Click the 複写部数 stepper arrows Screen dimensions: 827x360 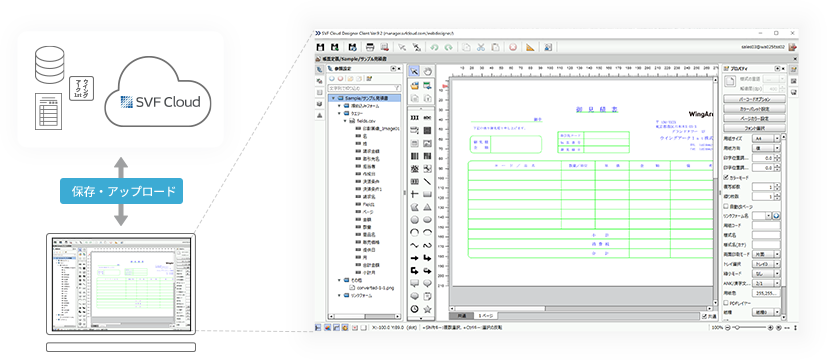777,187
